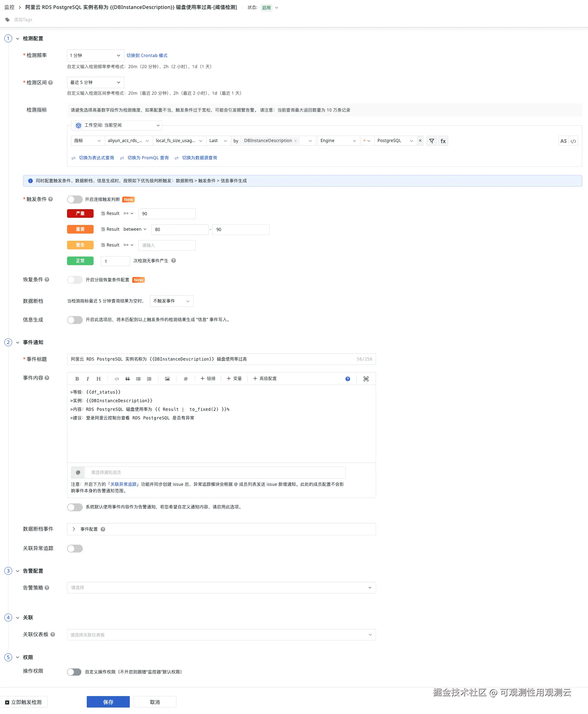Insert unordered list in editor

(138, 379)
